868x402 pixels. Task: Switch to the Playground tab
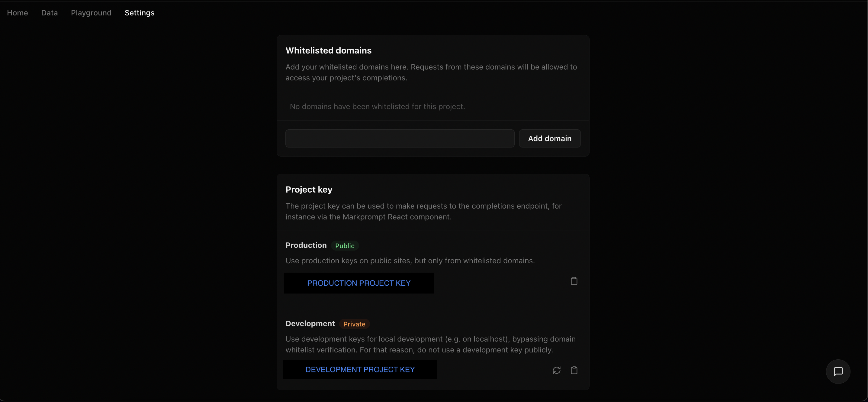(x=91, y=13)
